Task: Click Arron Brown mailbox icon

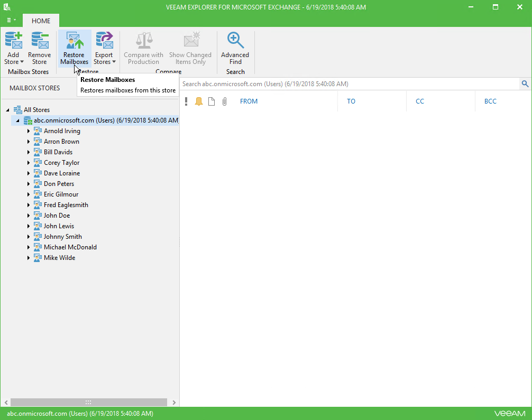Action: pyautogui.click(x=38, y=142)
